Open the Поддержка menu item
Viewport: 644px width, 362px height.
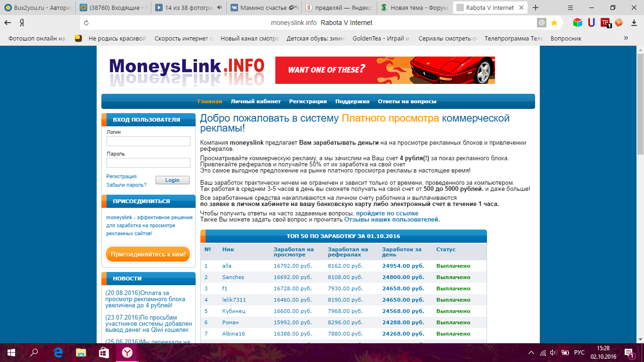tap(352, 101)
